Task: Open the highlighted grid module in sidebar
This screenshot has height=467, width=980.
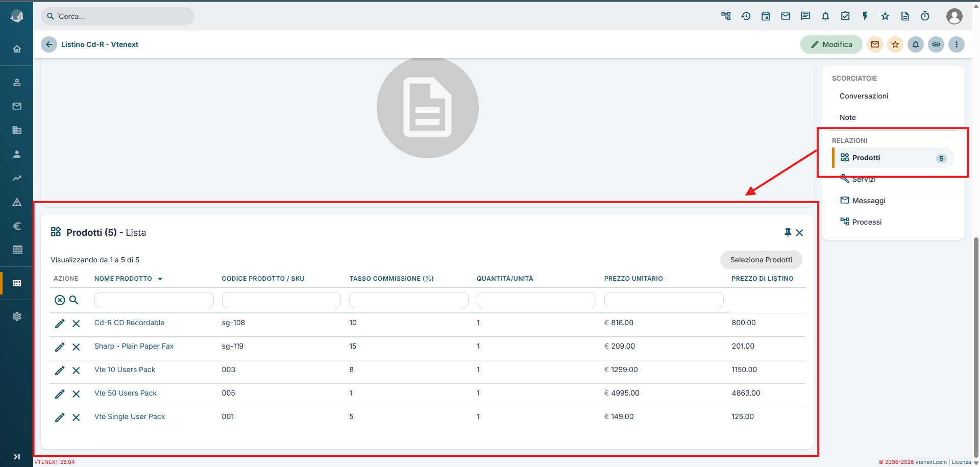Action: click(x=17, y=283)
